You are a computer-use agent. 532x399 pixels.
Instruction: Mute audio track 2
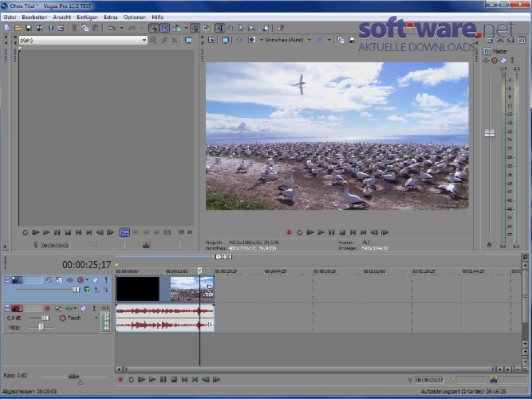coord(83,308)
